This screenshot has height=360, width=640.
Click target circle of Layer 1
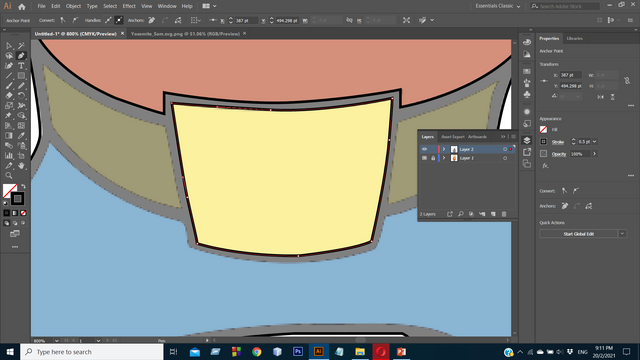[505, 158]
